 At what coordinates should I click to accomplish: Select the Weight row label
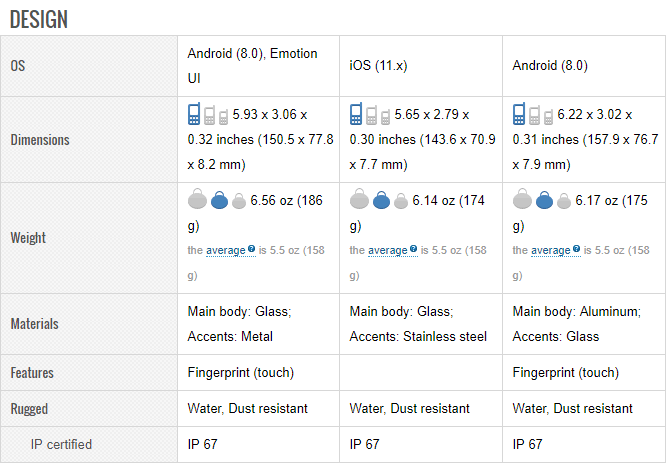28,238
